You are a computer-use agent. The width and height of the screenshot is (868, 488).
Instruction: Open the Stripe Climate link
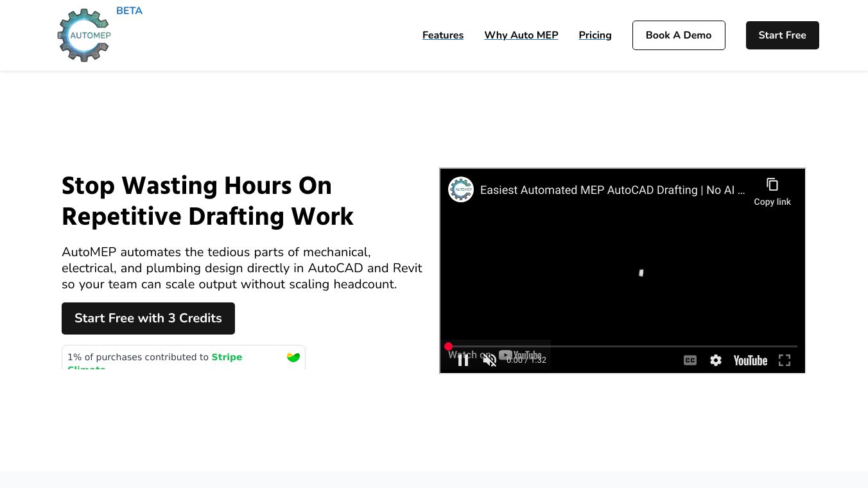227,358
